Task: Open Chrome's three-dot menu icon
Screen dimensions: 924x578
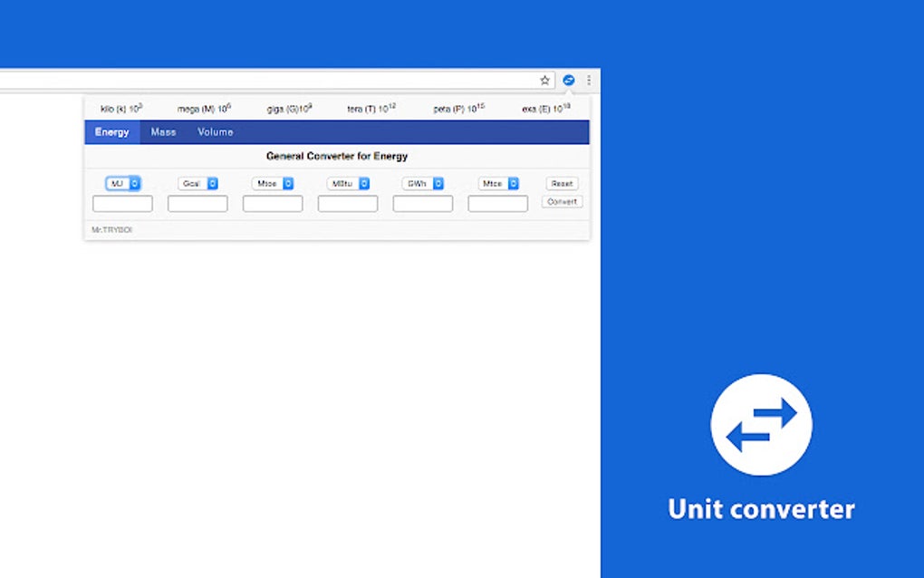Action: tap(589, 80)
